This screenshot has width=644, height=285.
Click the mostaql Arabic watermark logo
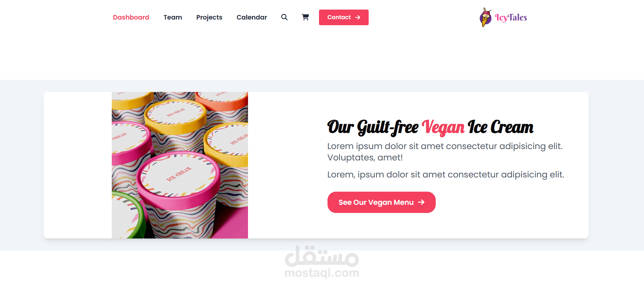(322, 256)
